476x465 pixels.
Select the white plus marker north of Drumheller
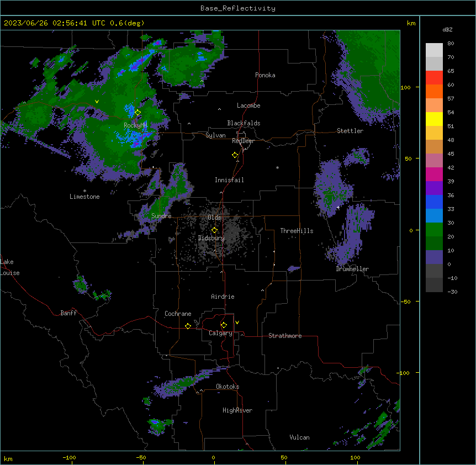click(x=338, y=207)
